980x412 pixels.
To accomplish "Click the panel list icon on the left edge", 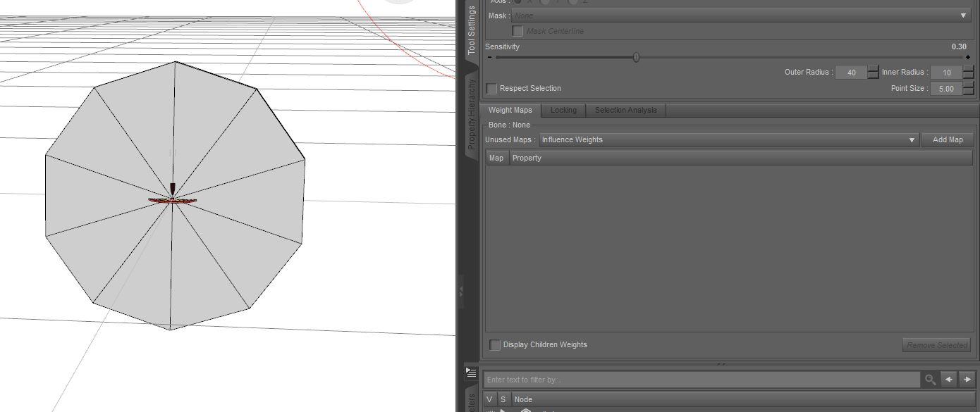I will [x=472, y=373].
